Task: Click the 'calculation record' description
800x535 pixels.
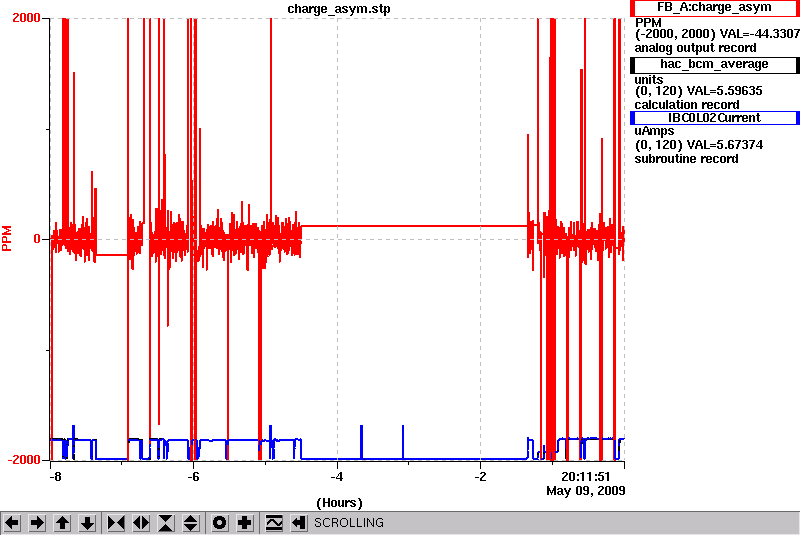Action: click(687, 105)
